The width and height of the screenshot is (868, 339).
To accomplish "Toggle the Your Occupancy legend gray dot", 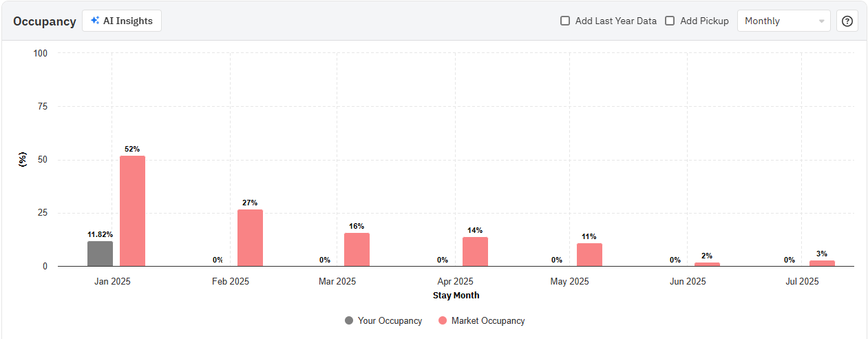I will tap(349, 320).
